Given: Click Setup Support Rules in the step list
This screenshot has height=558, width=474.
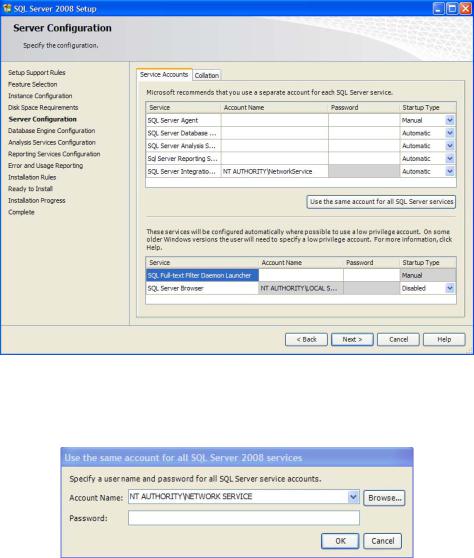Looking at the screenshot, I should coord(37,73).
